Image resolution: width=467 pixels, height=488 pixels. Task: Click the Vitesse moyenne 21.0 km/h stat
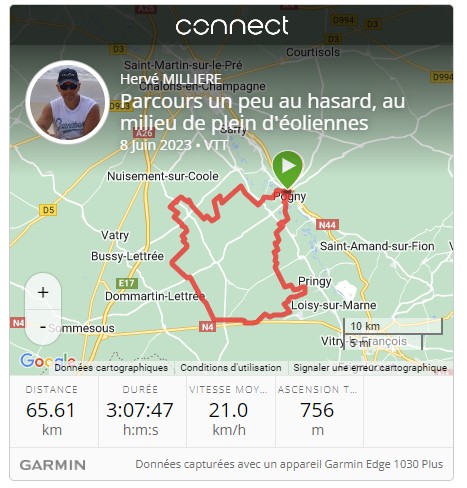pos(229,412)
